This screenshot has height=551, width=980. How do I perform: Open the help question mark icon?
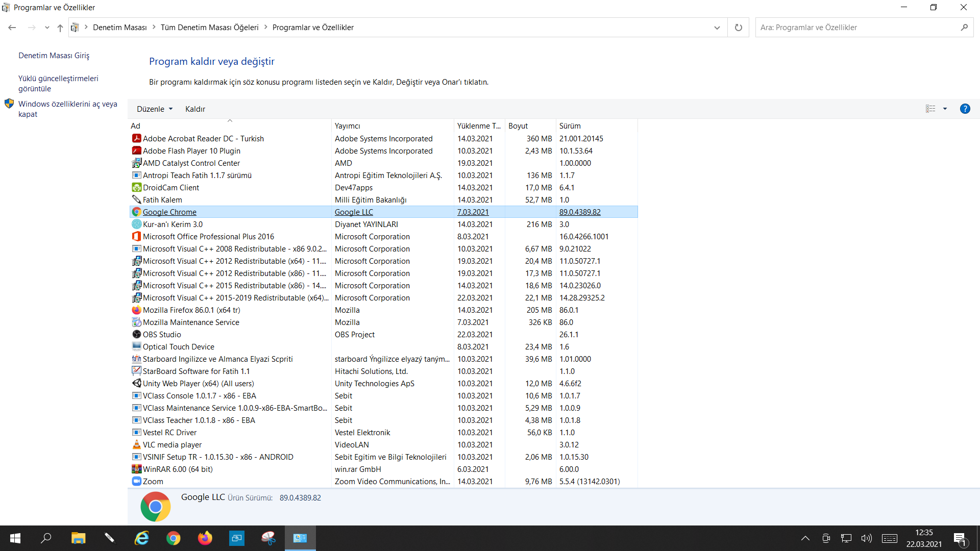click(x=965, y=109)
